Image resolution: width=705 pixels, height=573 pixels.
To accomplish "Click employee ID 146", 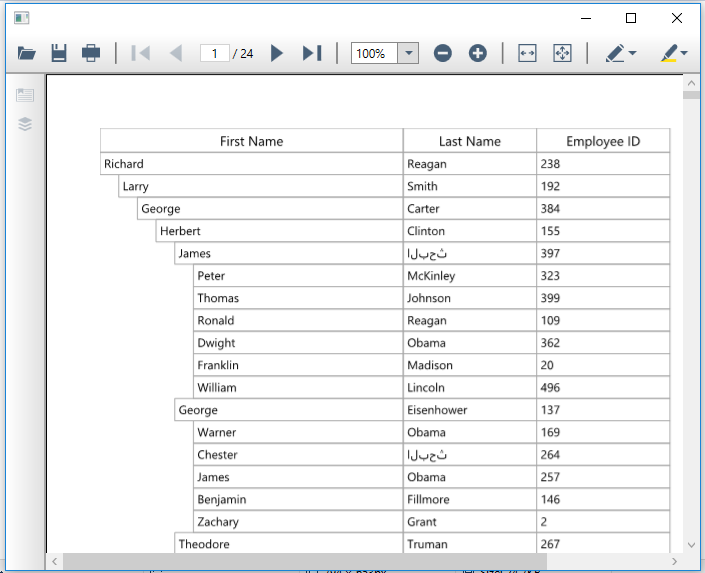I will click(x=603, y=500).
